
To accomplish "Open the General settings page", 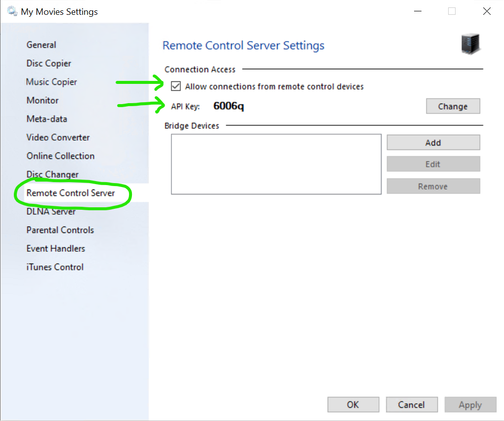I will (x=41, y=44).
